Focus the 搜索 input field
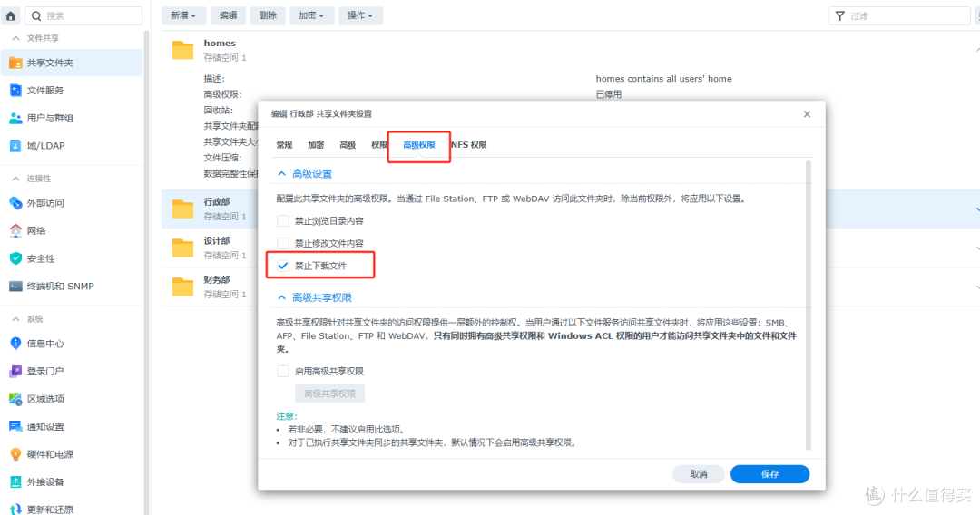 pyautogui.click(x=83, y=15)
